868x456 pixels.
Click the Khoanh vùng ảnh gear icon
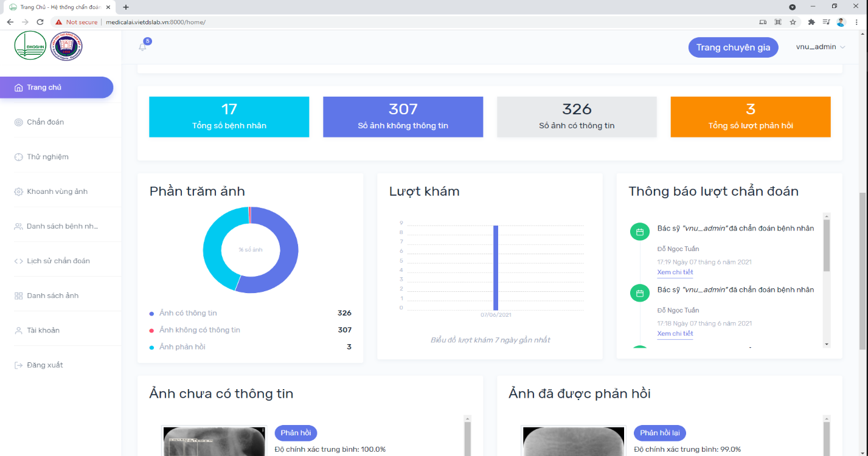coord(18,192)
